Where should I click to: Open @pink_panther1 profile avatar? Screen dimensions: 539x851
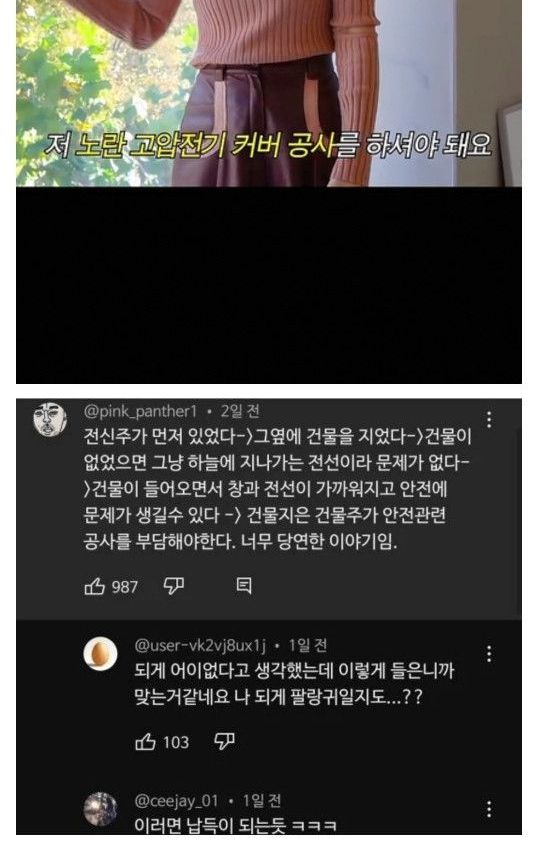pos(50,419)
